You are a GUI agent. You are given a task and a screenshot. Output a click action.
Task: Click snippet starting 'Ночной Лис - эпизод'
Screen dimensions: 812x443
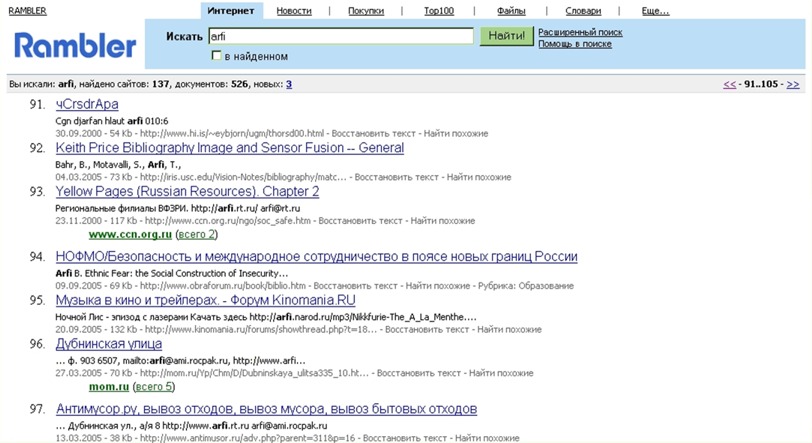(x=266, y=317)
